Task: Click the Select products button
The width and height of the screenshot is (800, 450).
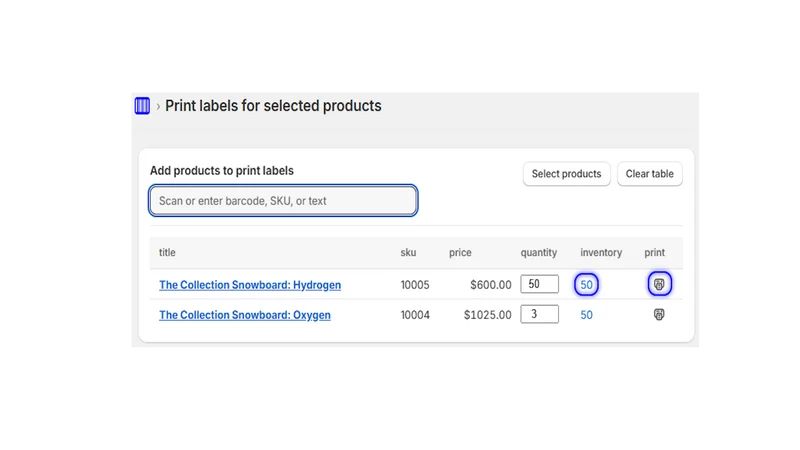Action: 566,174
